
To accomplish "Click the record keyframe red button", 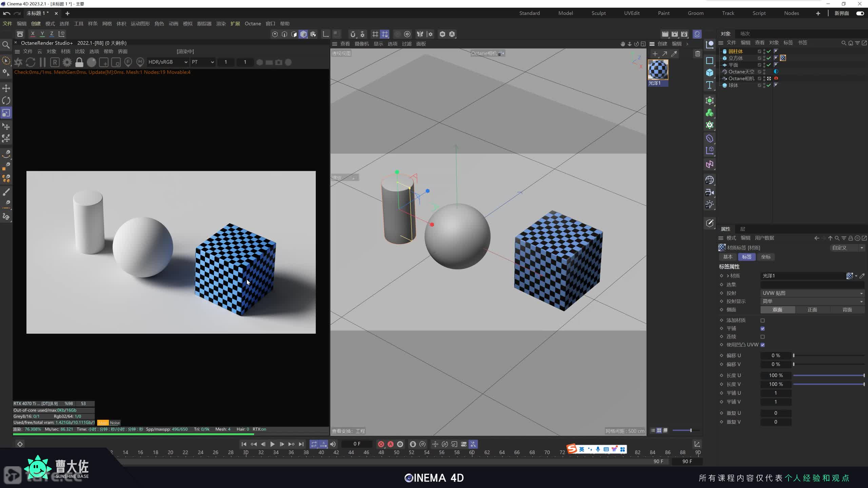I will click(x=381, y=444).
